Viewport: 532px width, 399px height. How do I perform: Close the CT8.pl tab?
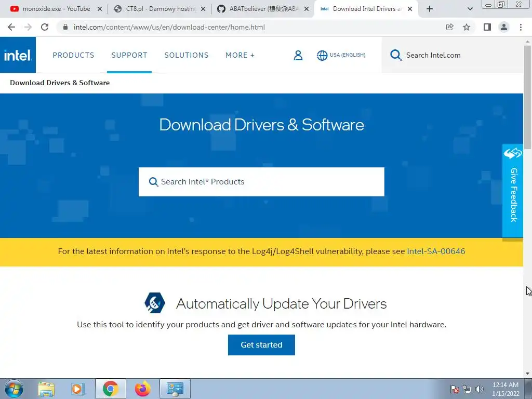[203, 9]
